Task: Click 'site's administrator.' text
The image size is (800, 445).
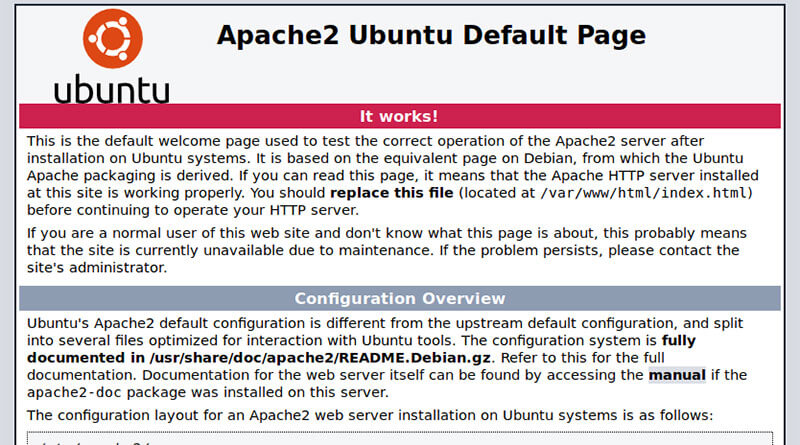Action: pos(97,267)
